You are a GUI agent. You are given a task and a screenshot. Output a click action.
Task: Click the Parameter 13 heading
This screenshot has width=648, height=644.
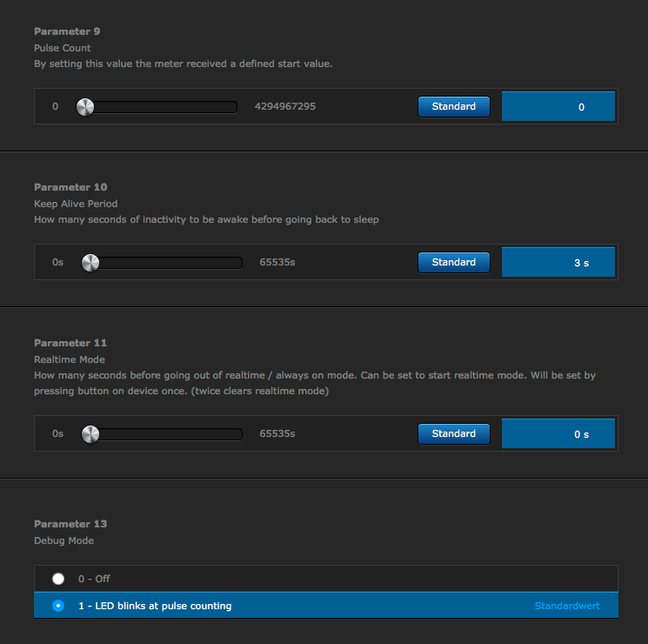pyautogui.click(x=70, y=524)
